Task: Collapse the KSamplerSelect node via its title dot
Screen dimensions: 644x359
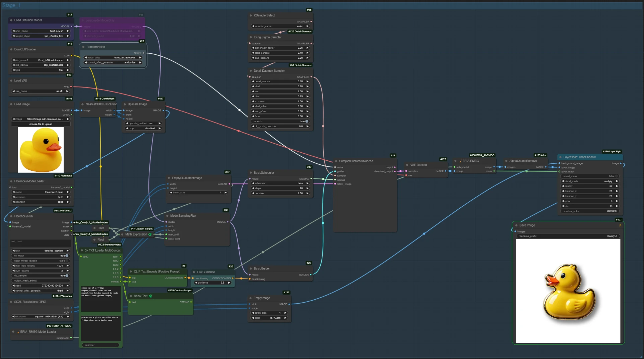Action: 251,15
